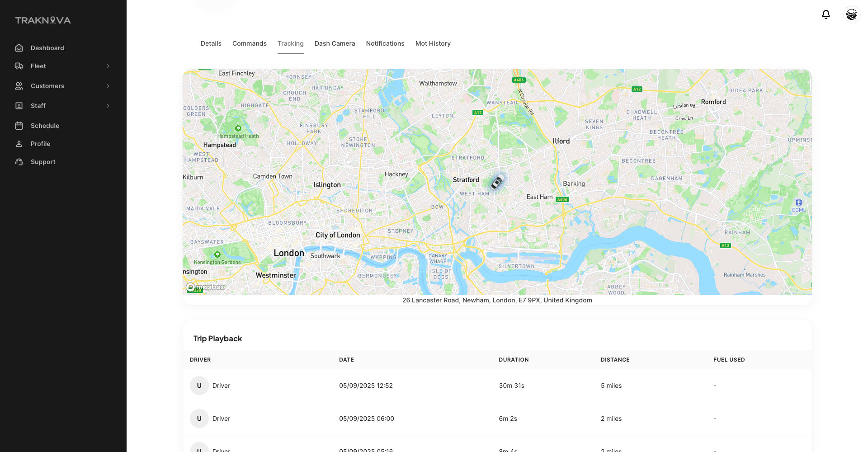Open the Notifications tab
This screenshot has width=868, height=452.
coord(385,43)
